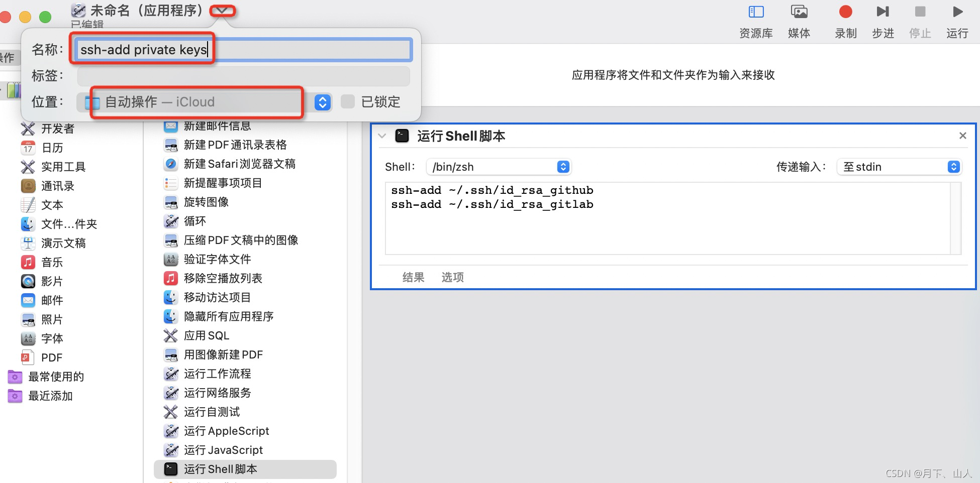This screenshot has height=483, width=980.
Task: Click the title dropdown chevron beside 未命名
Action: coord(222,10)
